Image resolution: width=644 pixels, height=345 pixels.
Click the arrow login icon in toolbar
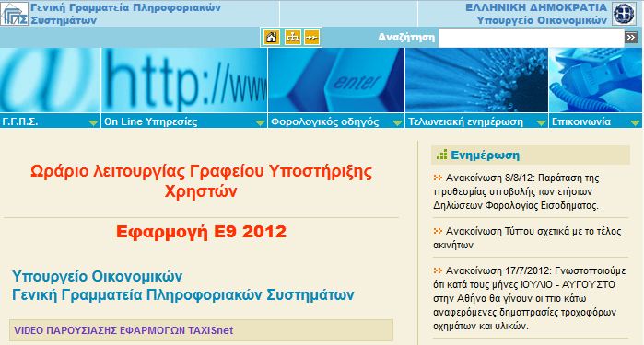tap(312, 38)
